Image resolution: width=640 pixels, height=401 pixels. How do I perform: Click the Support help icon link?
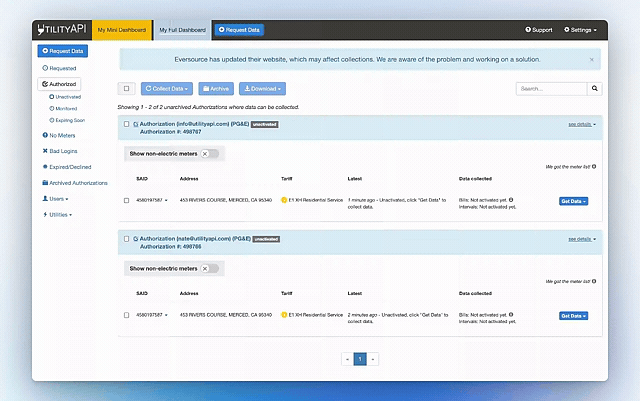[x=539, y=30]
